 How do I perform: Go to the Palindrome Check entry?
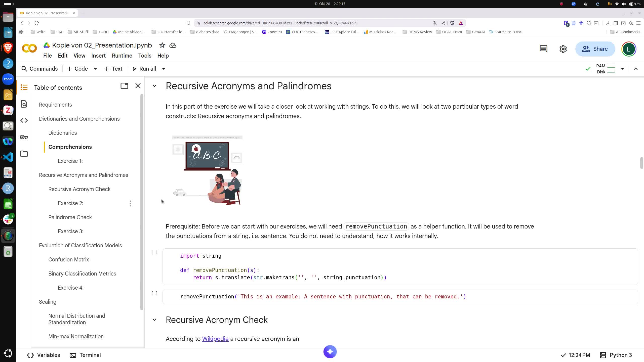[x=70, y=217]
